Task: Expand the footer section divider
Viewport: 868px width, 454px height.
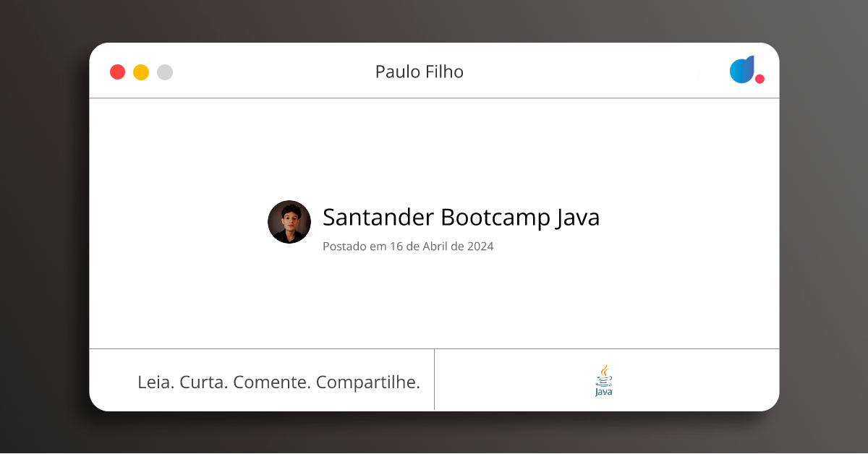Action: [434, 380]
